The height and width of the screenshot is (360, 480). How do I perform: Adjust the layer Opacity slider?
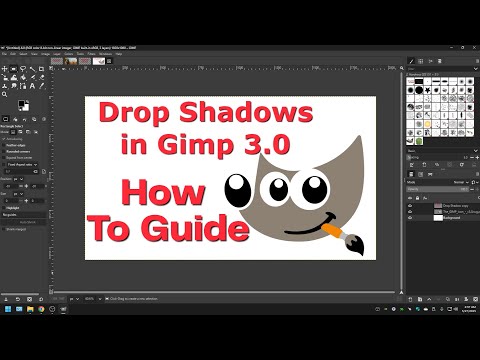(x=437, y=189)
